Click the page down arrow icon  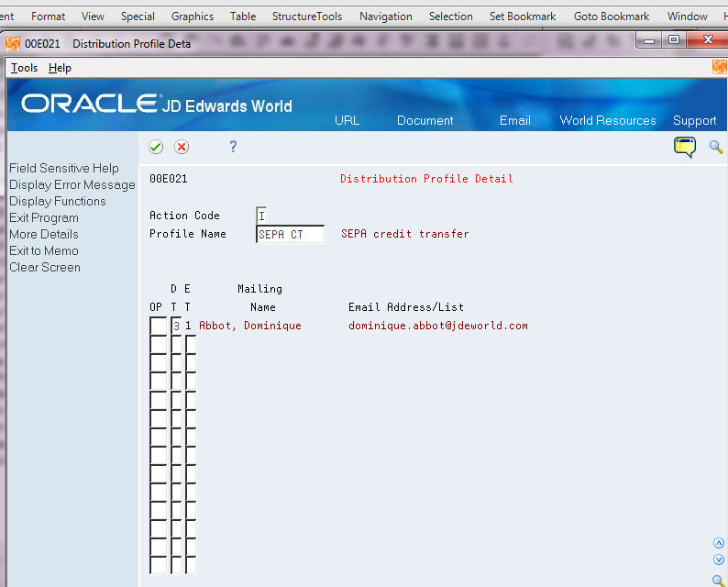719,559
